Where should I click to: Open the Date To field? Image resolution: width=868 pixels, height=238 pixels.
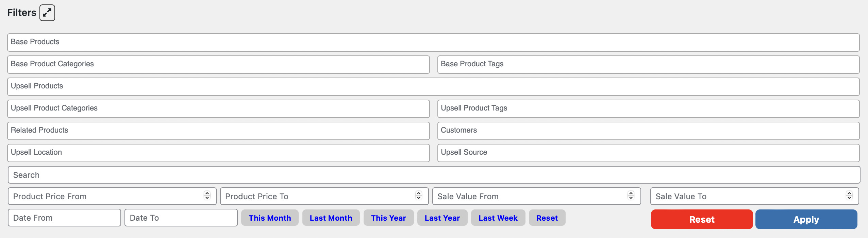[181, 218]
